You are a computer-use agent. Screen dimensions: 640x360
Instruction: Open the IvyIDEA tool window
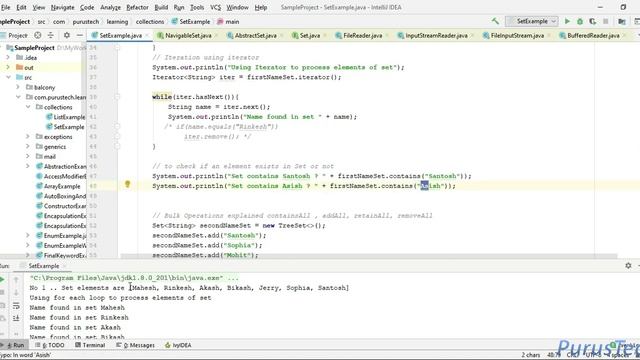(x=178, y=345)
